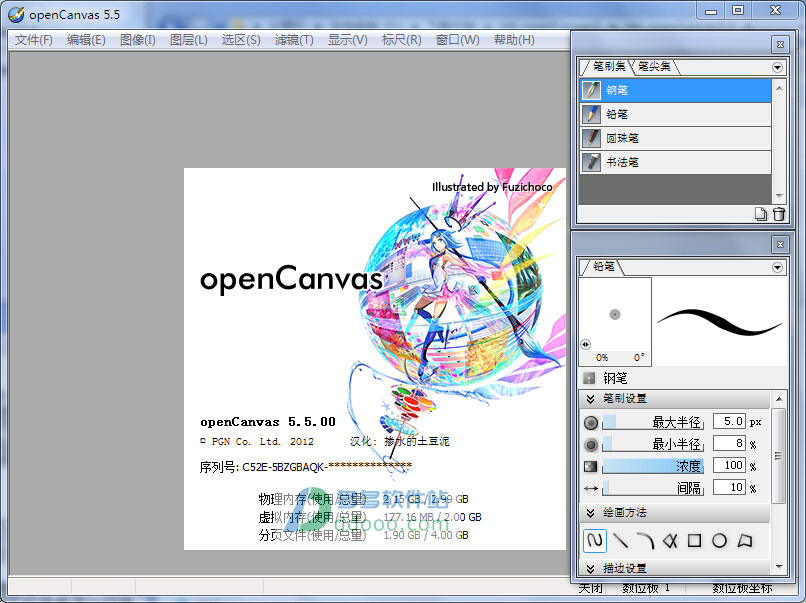Image resolution: width=806 pixels, height=603 pixels.
Task: Click brush list scroll down arrow
Action: click(x=779, y=196)
